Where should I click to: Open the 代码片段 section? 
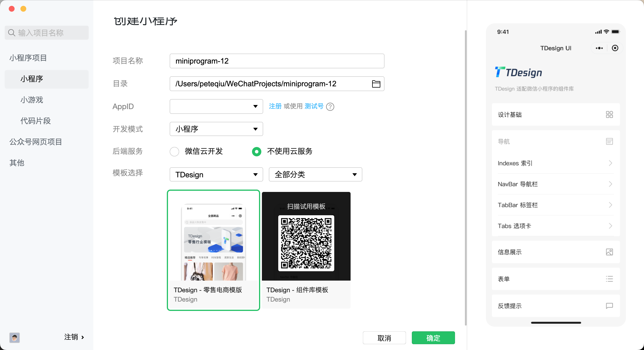pos(35,121)
